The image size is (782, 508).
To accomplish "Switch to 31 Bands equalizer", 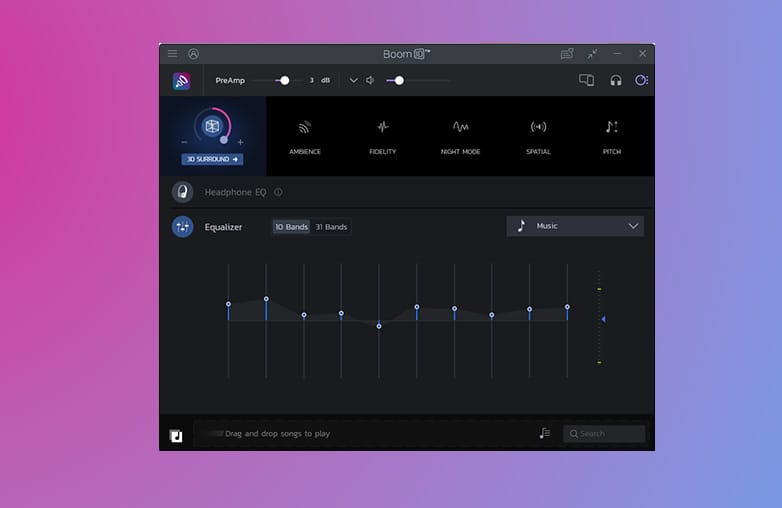I will [331, 227].
